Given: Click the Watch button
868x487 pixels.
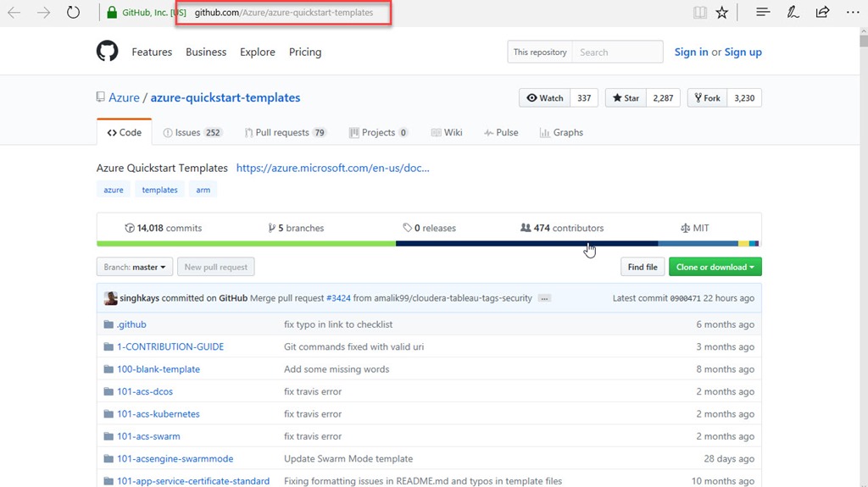Looking at the screenshot, I should 545,98.
